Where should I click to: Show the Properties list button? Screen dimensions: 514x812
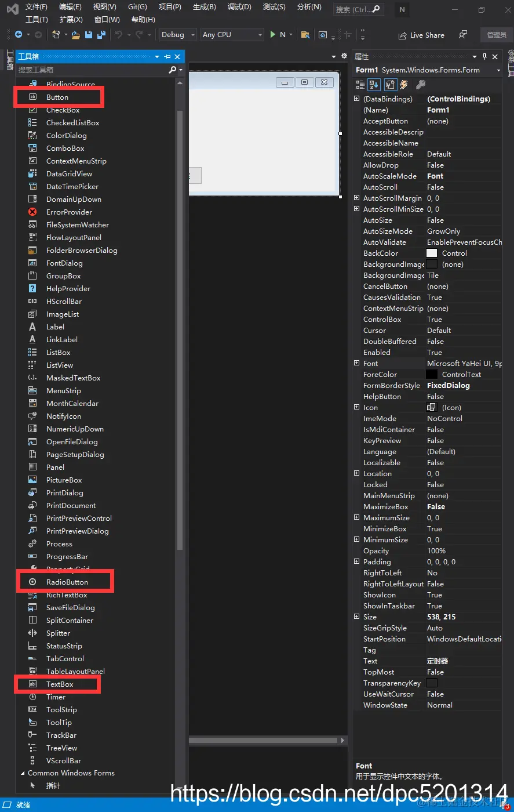(x=391, y=85)
